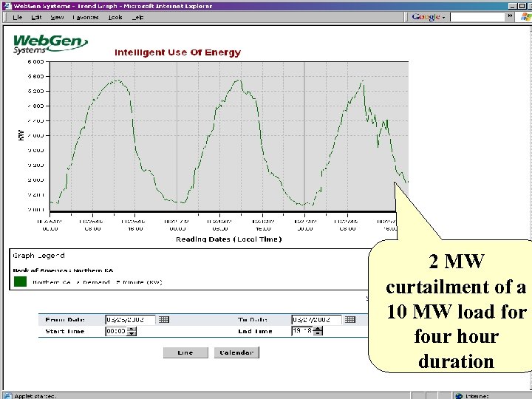Click the Line button
This screenshot has width=532, height=399.
185,352
